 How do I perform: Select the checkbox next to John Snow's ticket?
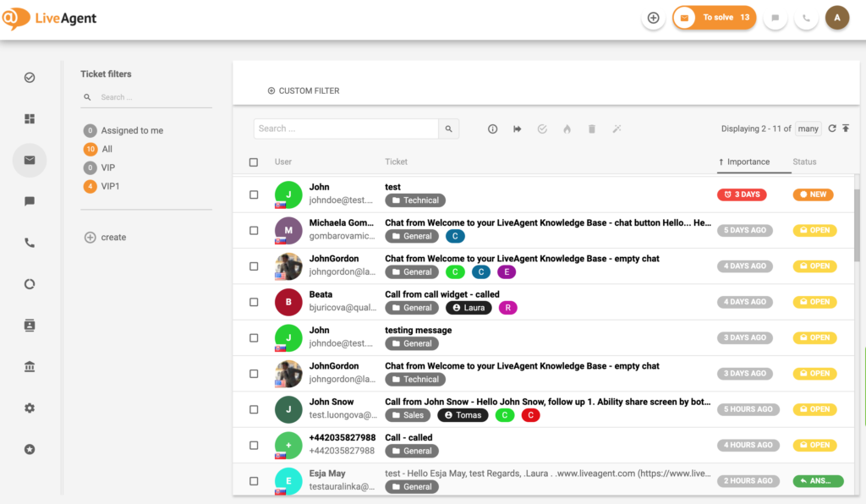coord(254,409)
